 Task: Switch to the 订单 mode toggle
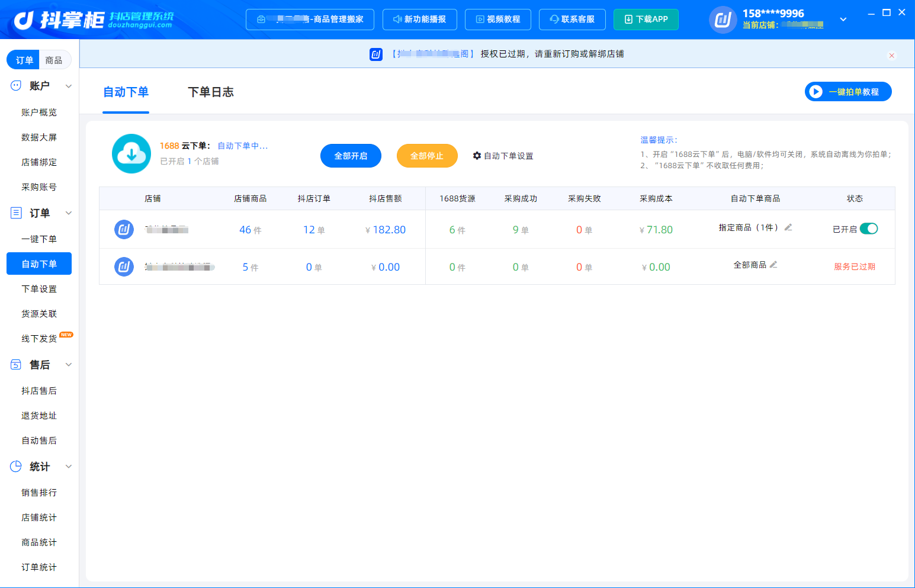24,60
